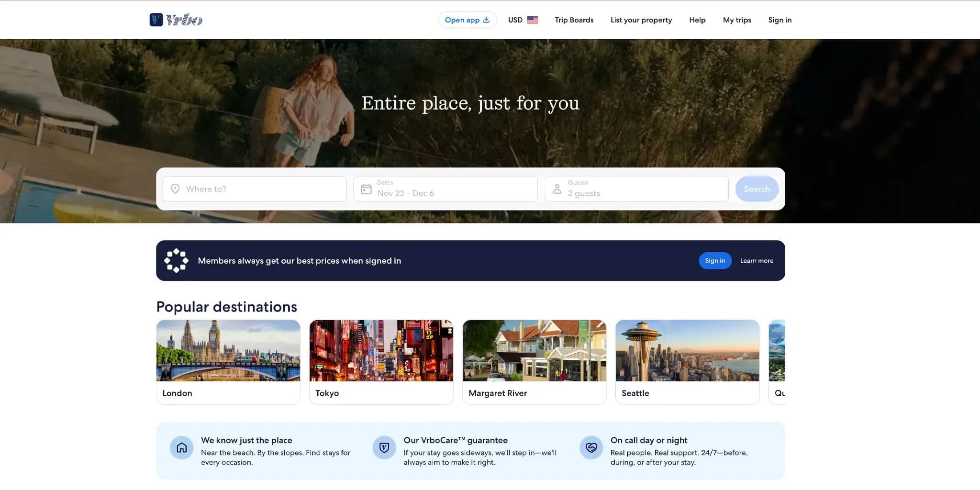The image size is (980, 490).
Task: Click the rewards logo in the dark banner
Action: click(x=177, y=260)
